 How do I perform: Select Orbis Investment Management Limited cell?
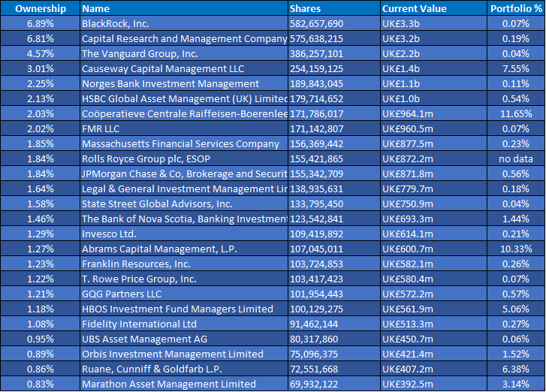point(184,354)
